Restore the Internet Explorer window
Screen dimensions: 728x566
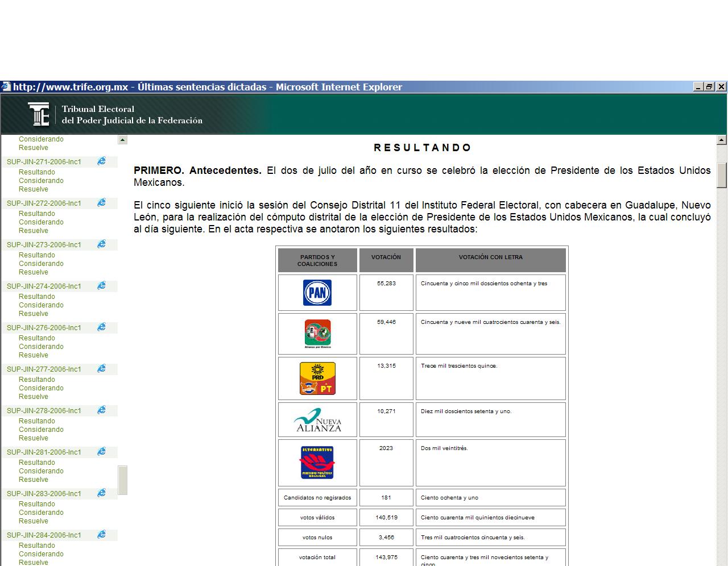tap(709, 87)
